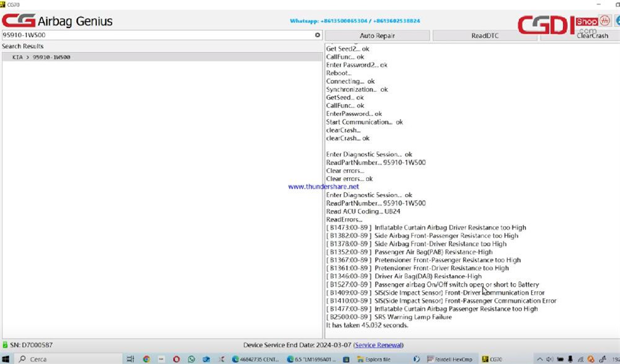Click the 'Start Communication... ok' log line

(x=365, y=122)
